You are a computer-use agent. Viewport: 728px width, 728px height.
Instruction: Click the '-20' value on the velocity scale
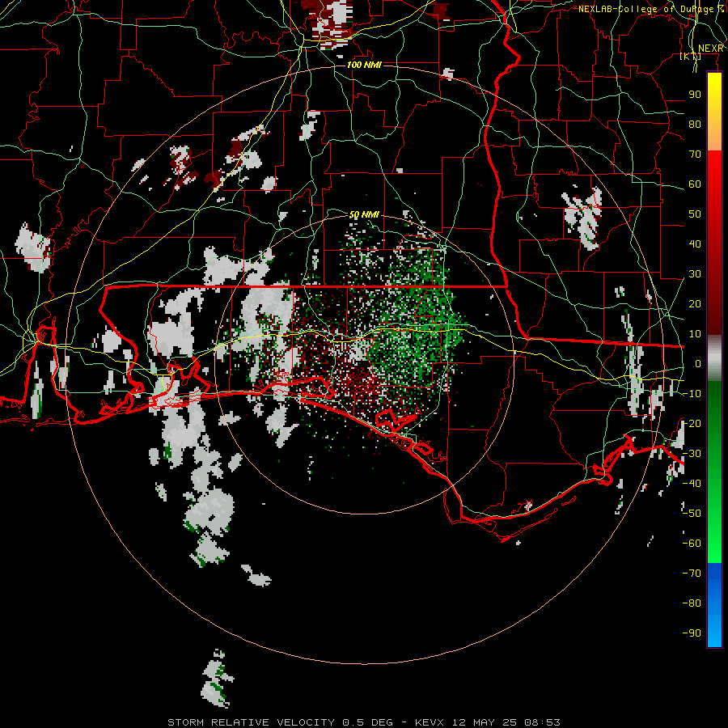tap(692, 423)
